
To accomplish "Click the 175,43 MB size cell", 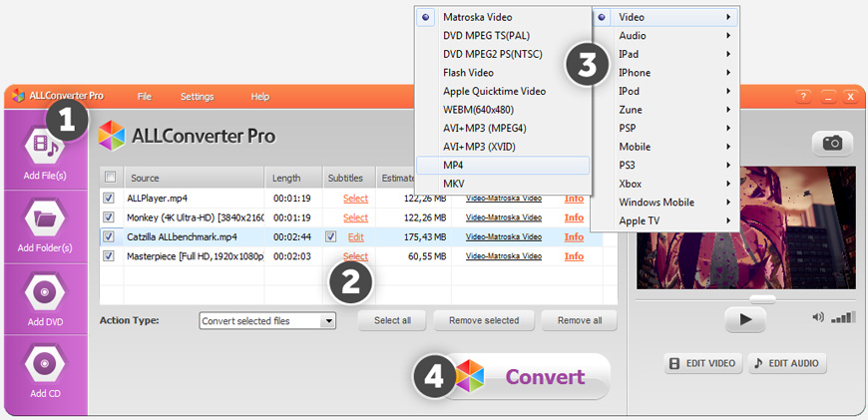I will (424, 236).
